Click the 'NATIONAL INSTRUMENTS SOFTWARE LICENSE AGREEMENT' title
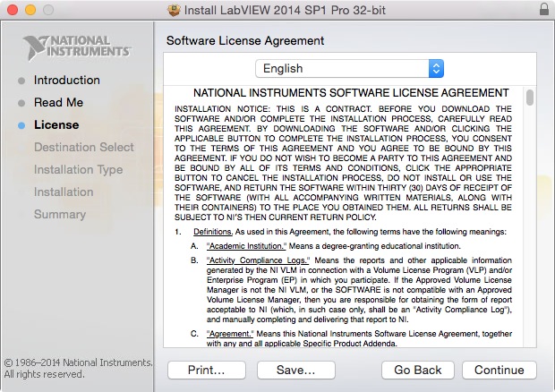The image size is (555, 392). tap(351, 93)
